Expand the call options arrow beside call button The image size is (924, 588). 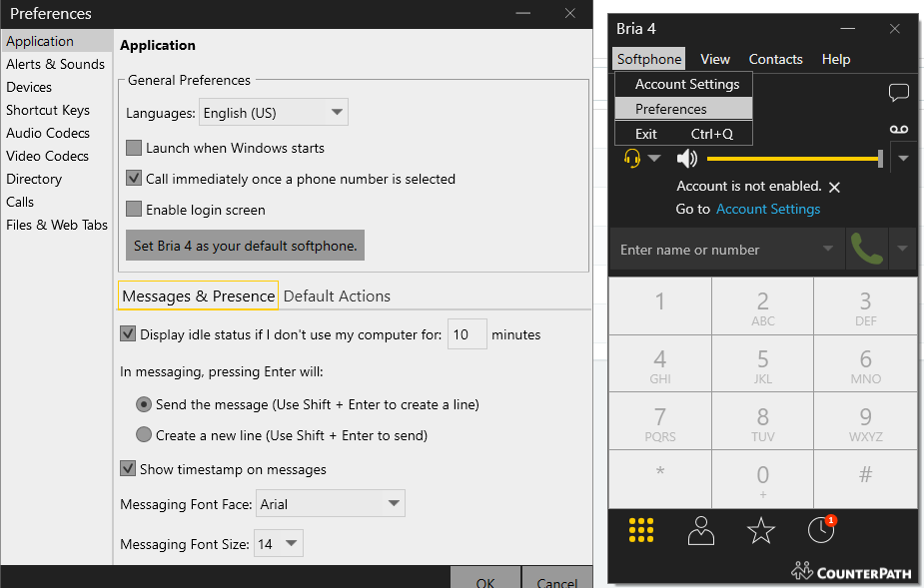[902, 249]
